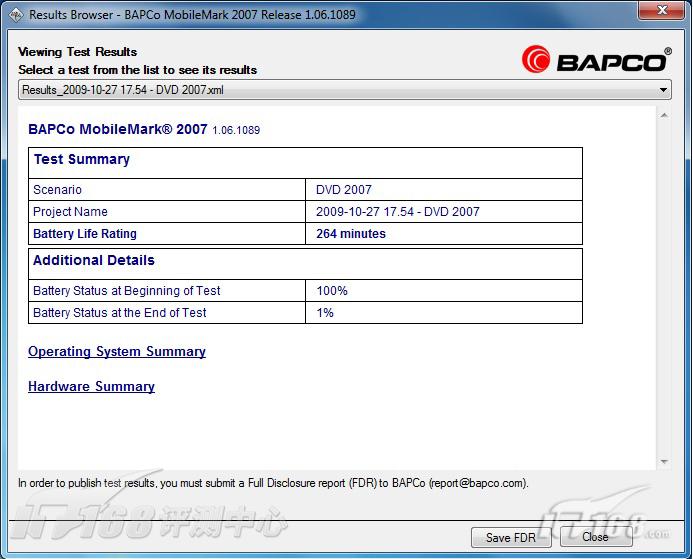Open the test results file dropdown
This screenshot has width=693, height=559.
[344, 90]
